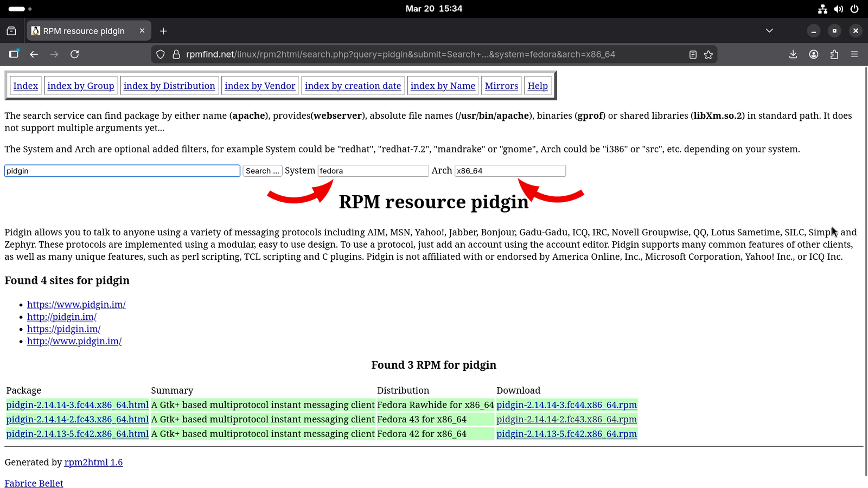Open the tracking protection shield icon
The image size is (868, 488).
161,54
